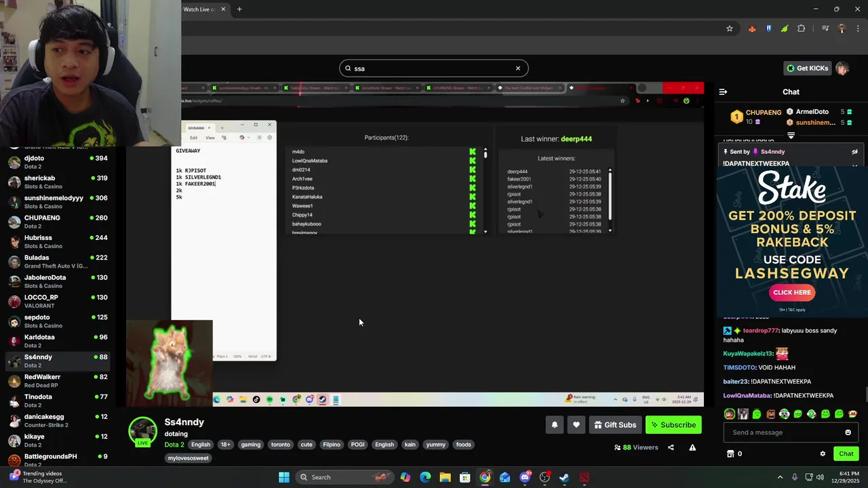Open Ss4nndy's live avatar
The height and width of the screenshot is (488, 868).
(143, 432)
